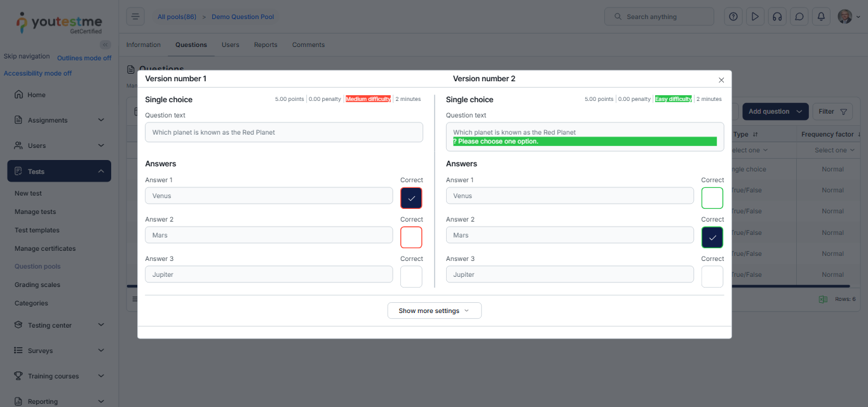Open New test in sidebar
The width and height of the screenshot is (868, 407).
pyautogui.click(x=28, y=194)
